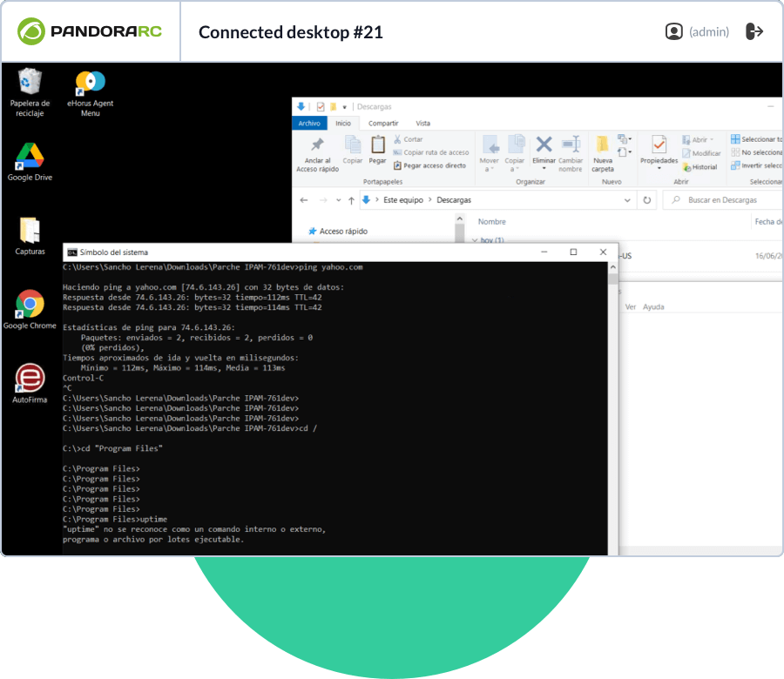The height and width of the screenshot is (679, 784).
Task: Open eHorus Agent Menu desktop icon
Action: (x=90, y=93)
